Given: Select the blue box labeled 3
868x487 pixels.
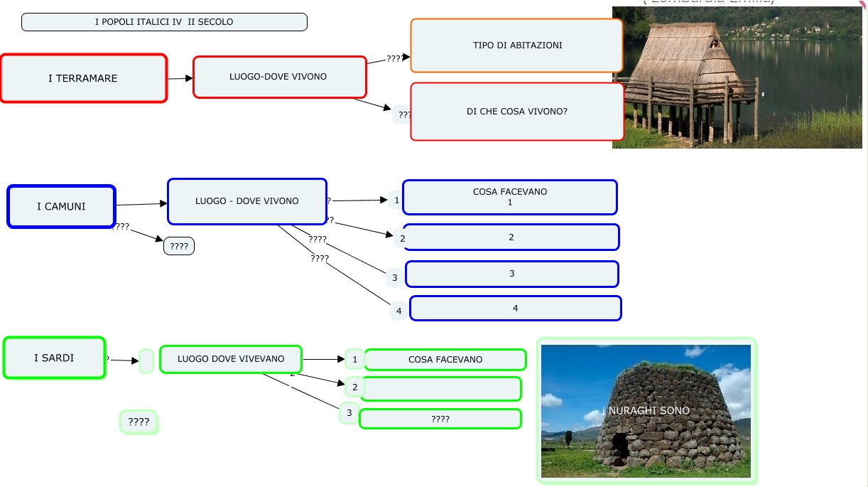Looking at the screenshot, I should click(511, 274).
